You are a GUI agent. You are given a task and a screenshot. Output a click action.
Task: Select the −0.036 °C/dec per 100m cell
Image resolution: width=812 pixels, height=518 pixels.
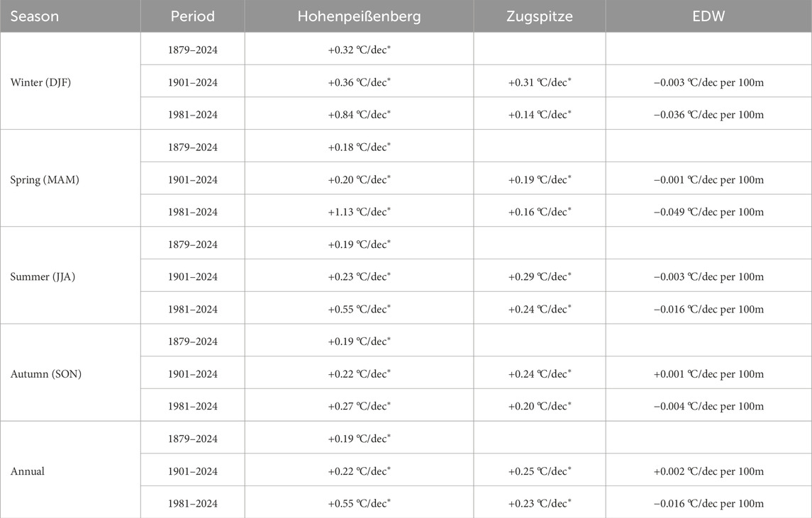point(708,115)
